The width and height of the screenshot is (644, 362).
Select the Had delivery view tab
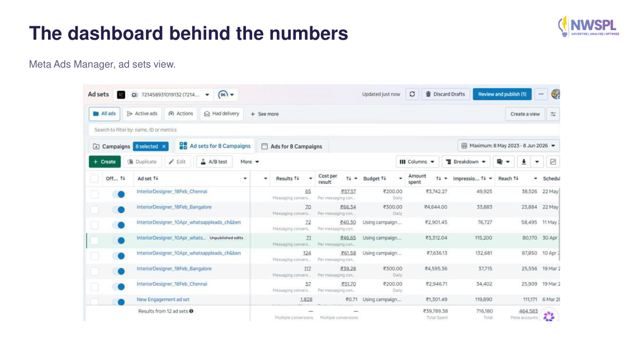click(222, 114)
